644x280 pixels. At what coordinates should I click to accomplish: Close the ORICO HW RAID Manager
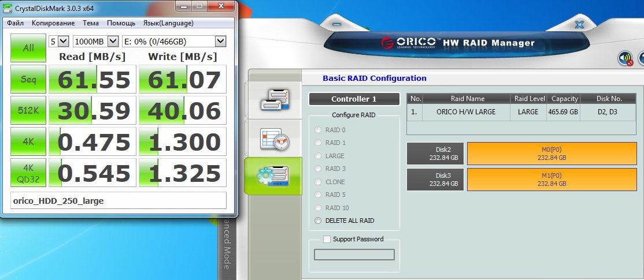point(579,24)
